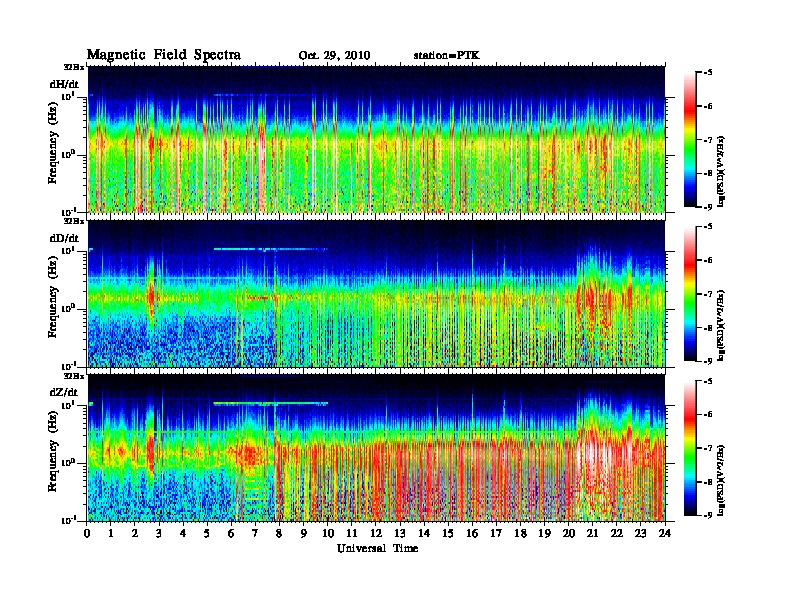Click hour "18" on Universal Time axis
This screenshot has height=612, width=792.
520,533
